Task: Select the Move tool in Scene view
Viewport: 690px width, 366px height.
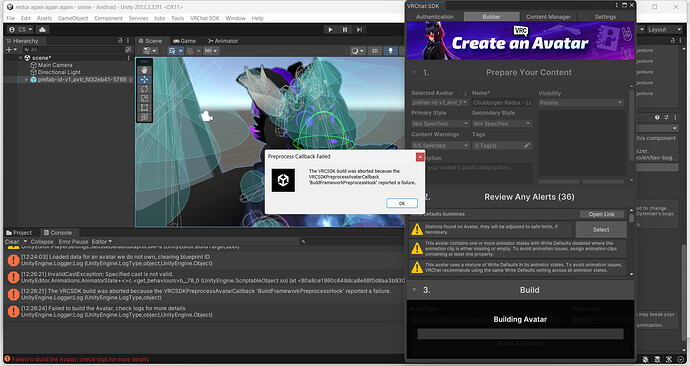Action: 144,80
